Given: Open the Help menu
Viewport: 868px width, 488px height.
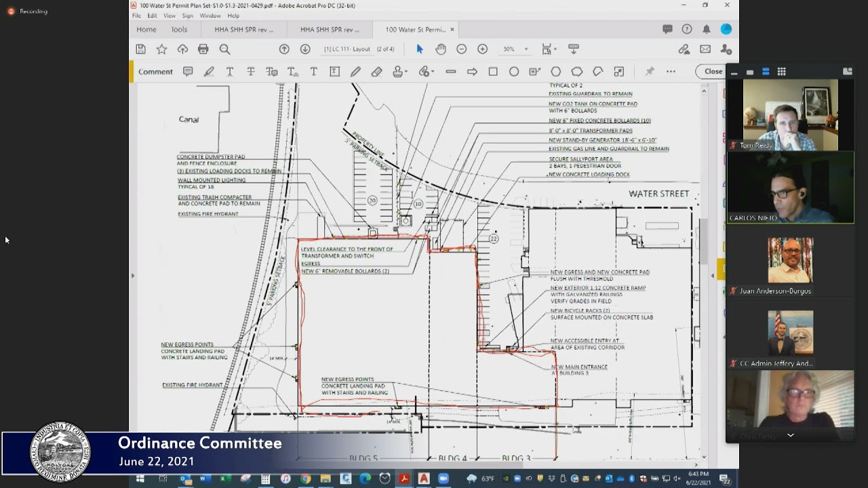Looking at the screenshot, I should click(x=233, y=16).
